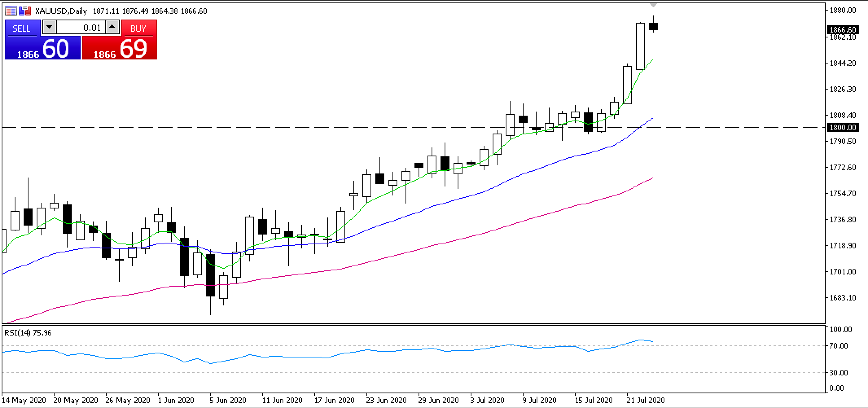
Task: Click the last black candle near 1866
Action: (x=653, y=26)
